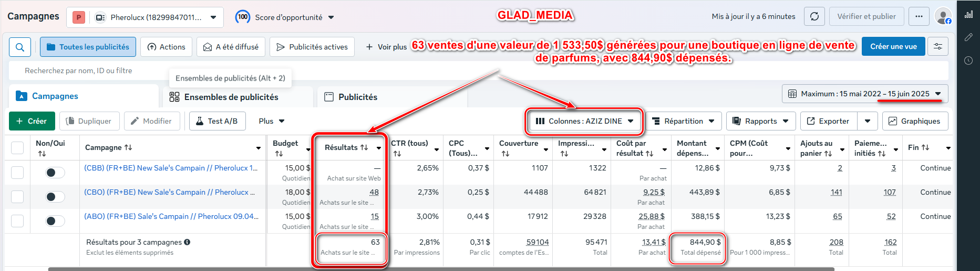
Task: Open the Plus dropdown menu
Action: 271,121
